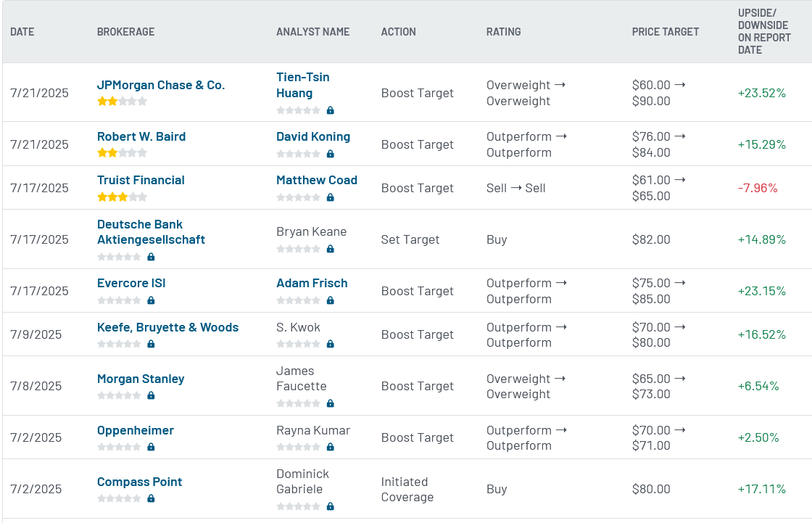Screen dimensions: 812x523
Task: Select the $82.00 price target
Action: pos(651,239)
